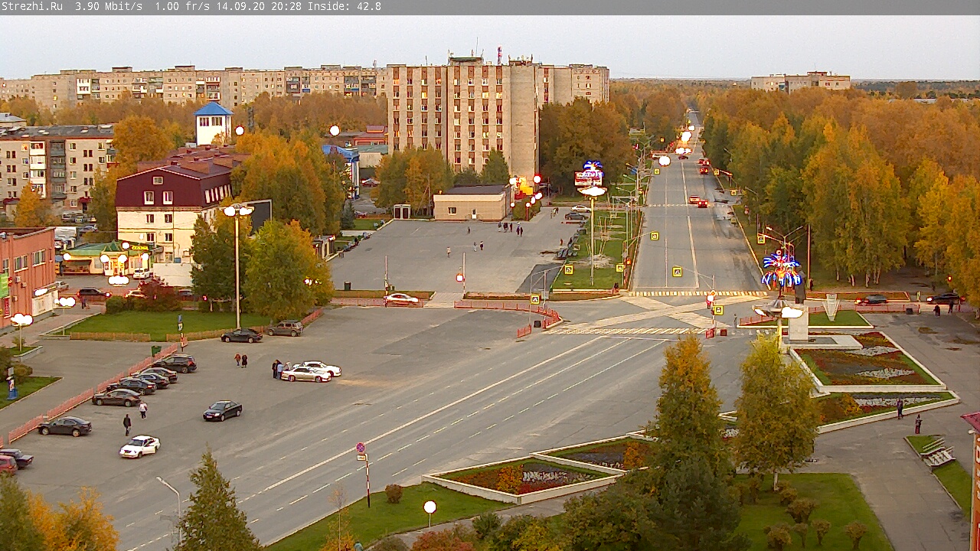Click the Strezhi.Ru overlay label

[31, 7]
